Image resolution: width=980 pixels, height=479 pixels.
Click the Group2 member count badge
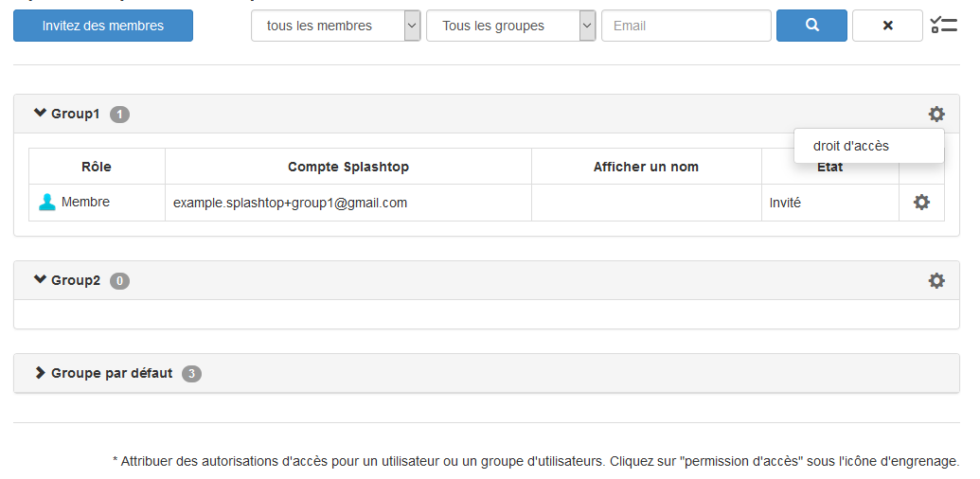pyautogui.click(x=120, y=281)
